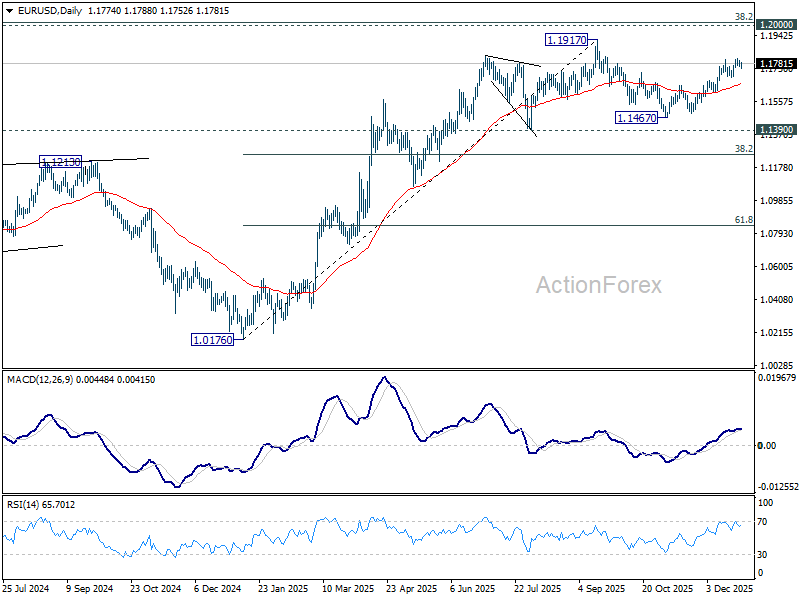Image resolution: width=800 pixels, height=600 pixels.
Task: Click the 4 Sep 2025 date label
Action: (x=602, y=588)
